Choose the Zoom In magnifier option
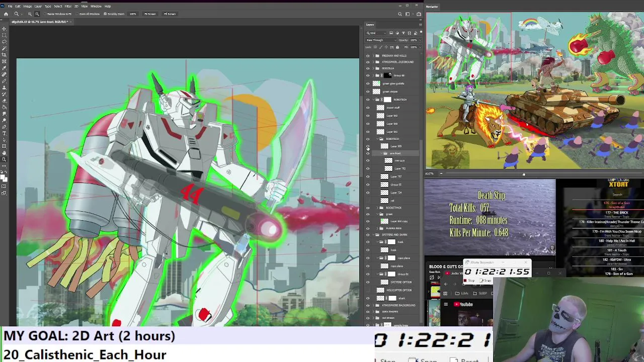 30,14
